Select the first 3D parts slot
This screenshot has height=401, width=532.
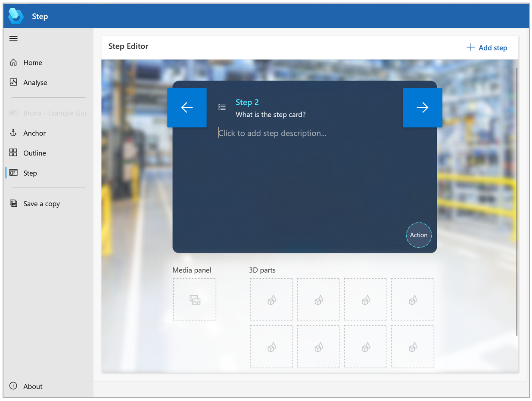pos(271,300)
